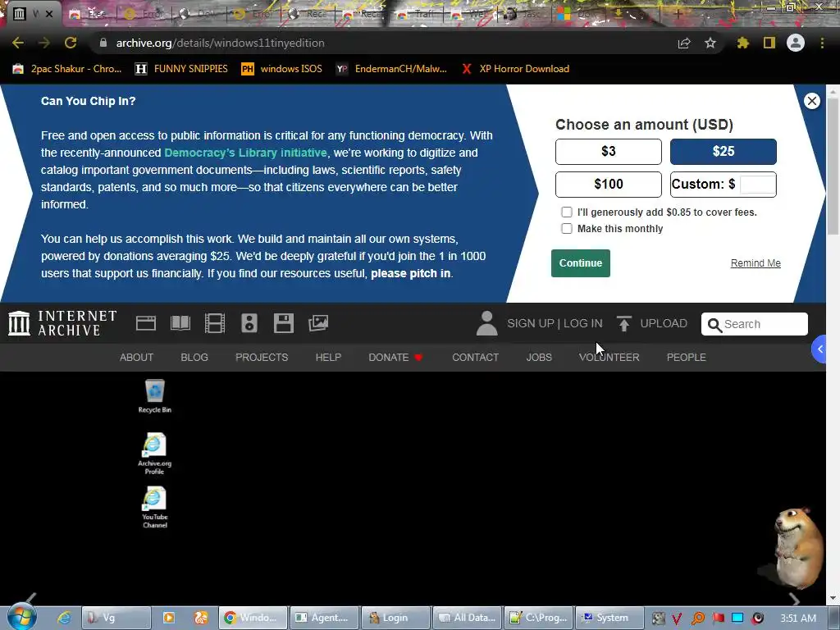The image size is (840, 630).
Task: Click the archive.org address bar URL
Action: click(220, 43)
